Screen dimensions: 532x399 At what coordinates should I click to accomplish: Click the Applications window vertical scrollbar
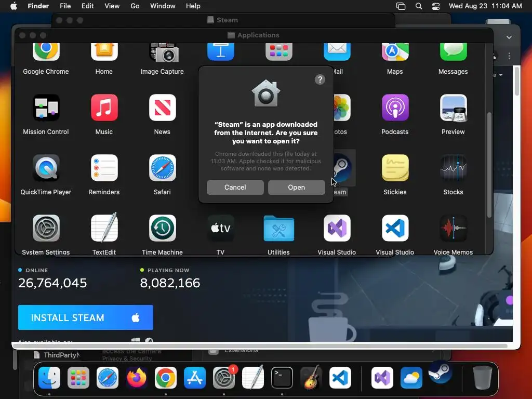click(489, 165)
